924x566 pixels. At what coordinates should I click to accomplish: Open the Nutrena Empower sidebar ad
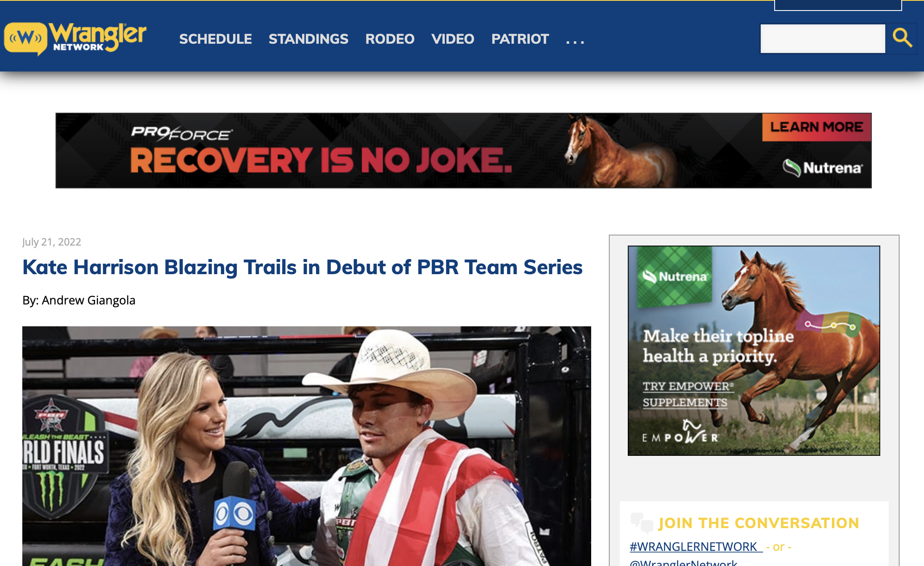(x=754, y=350)
